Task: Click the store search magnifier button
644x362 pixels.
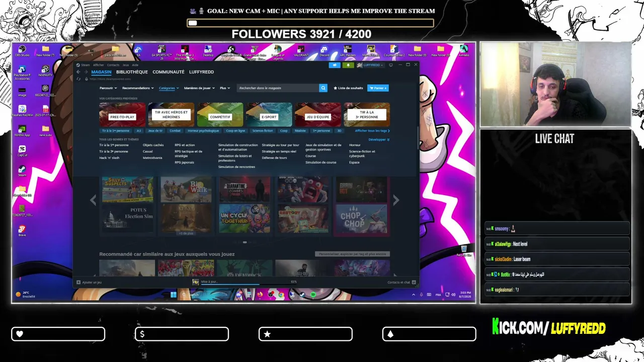Action: [323, 88]
